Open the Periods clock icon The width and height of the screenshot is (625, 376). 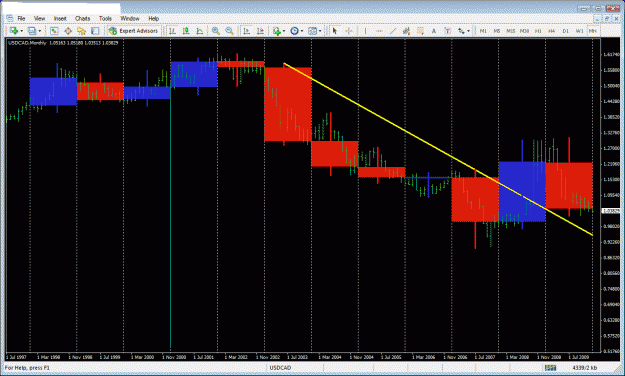point(295,31)
